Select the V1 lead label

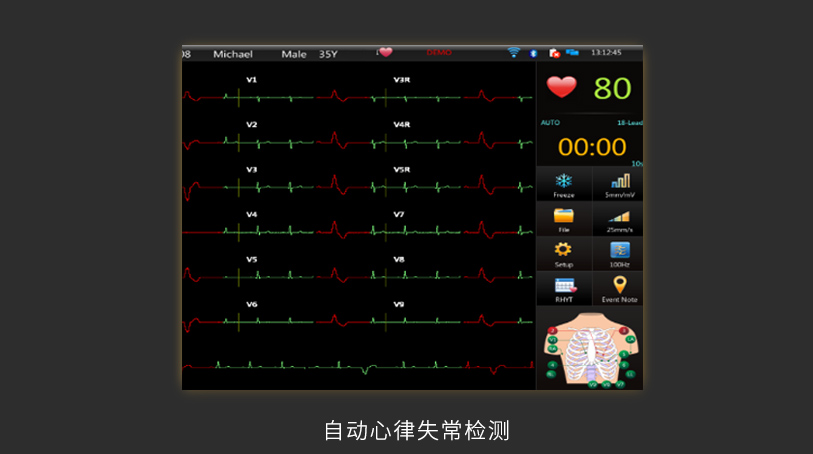[251, 80]
